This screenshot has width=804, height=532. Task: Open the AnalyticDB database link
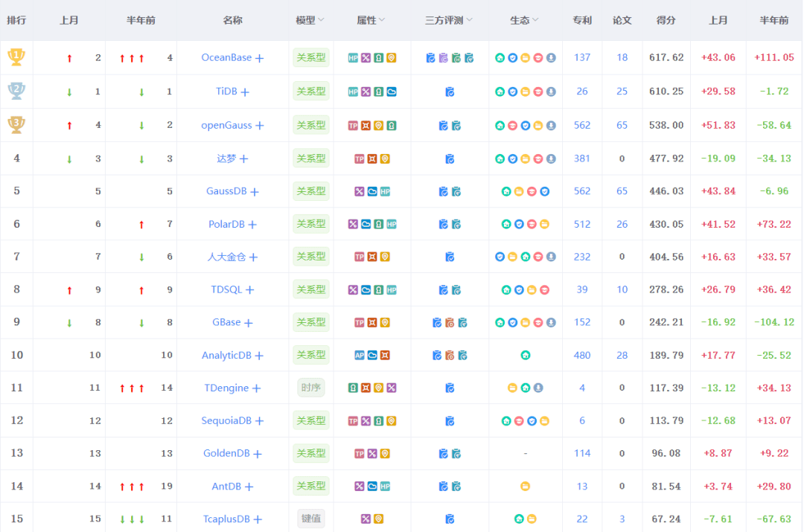226,355
